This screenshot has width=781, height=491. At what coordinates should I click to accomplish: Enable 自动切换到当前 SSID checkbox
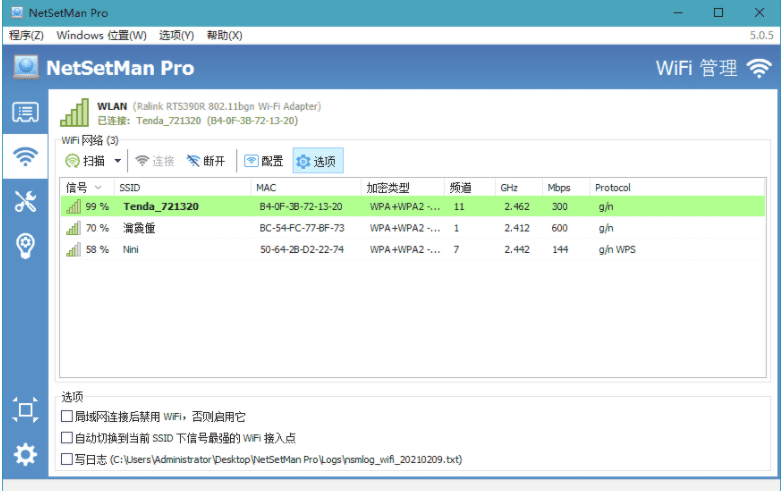pyautogui.click(x=67, y=438)
